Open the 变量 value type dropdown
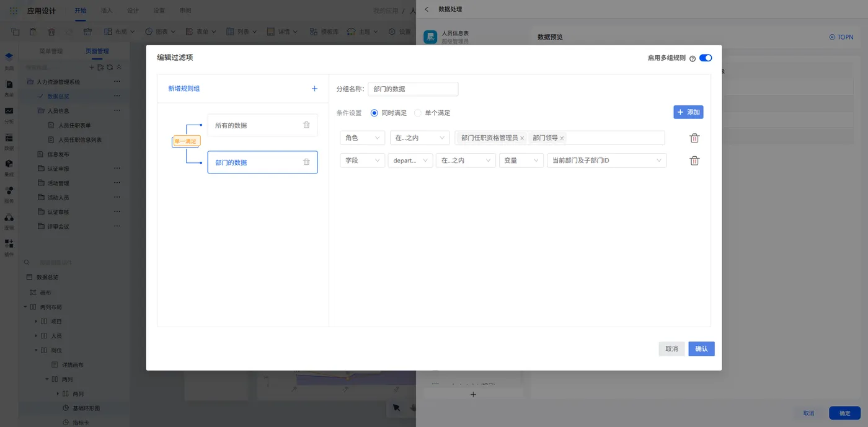 coord(521,161)
